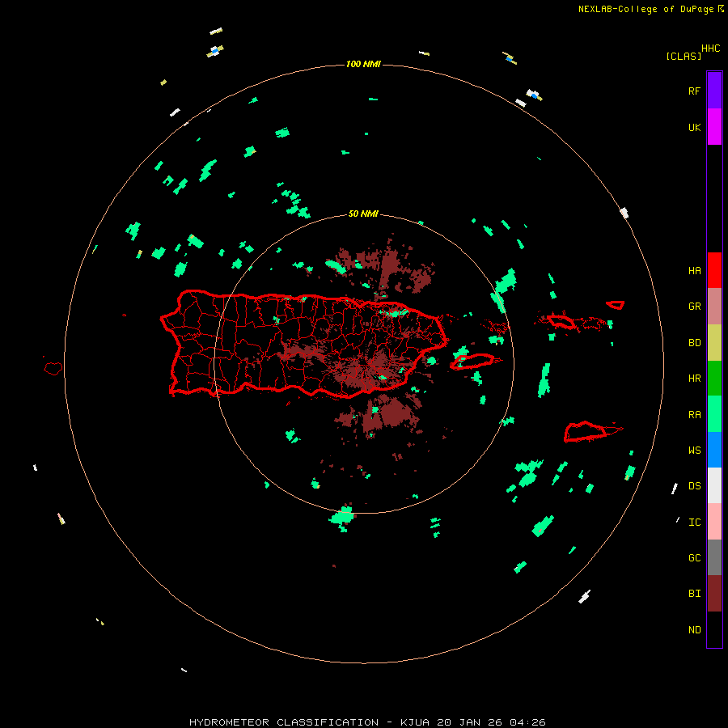
Task: Click the '[CLAS]' label above the legend
Action: click(x=684, y=57)
